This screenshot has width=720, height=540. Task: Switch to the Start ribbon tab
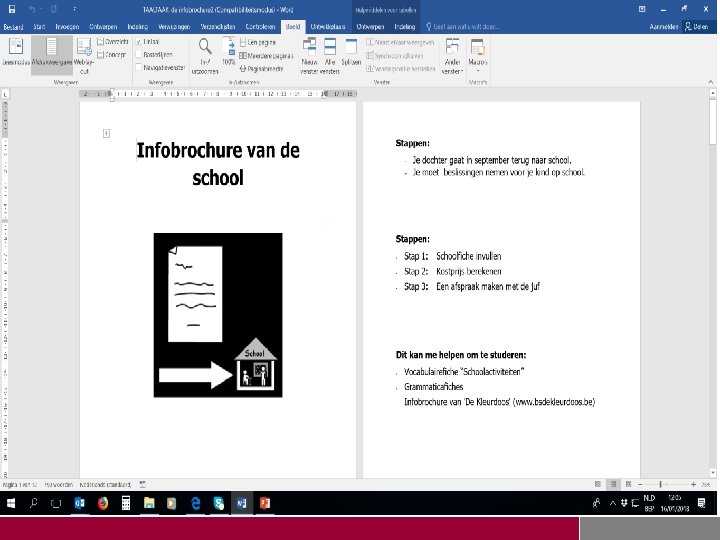coord(39,27)
